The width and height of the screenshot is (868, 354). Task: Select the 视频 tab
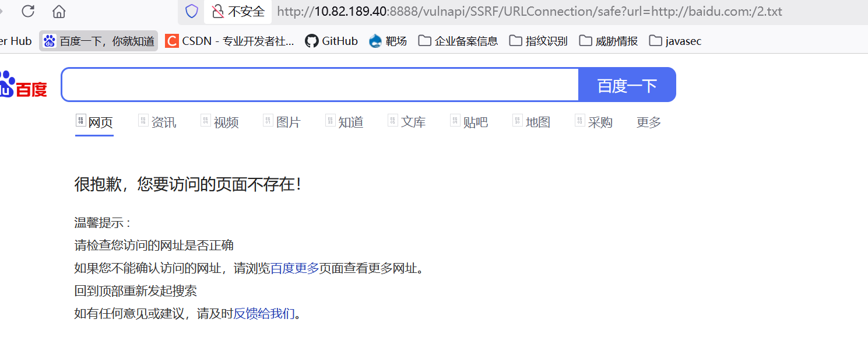tap(220, 122)
